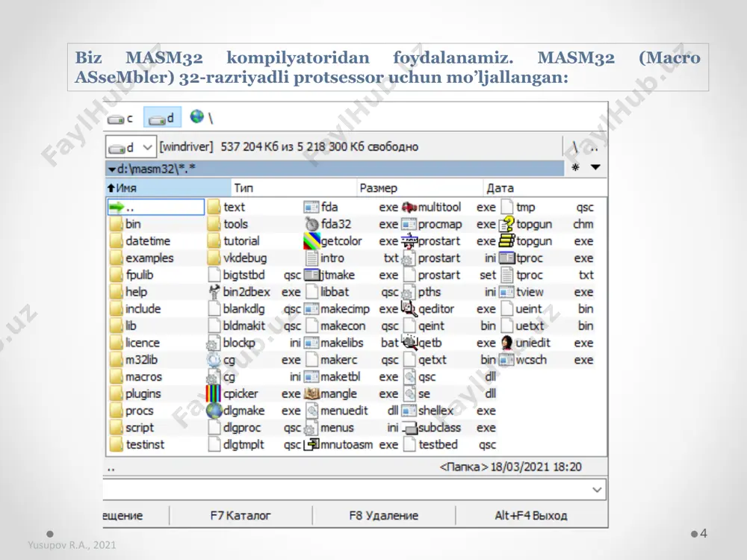Screen dimensions: 747x560
Task: Select dlgmake exe globe icon
Action: click(214, 411)
